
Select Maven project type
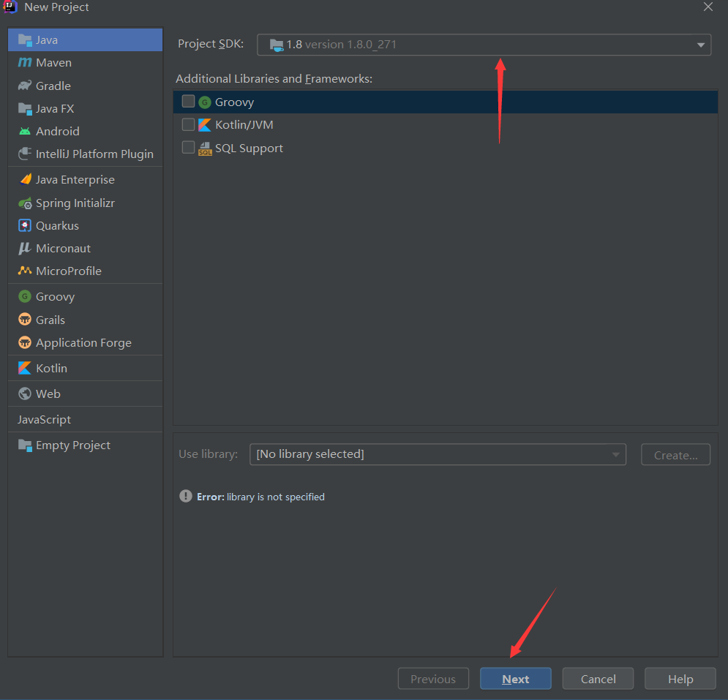coord(86,63)
